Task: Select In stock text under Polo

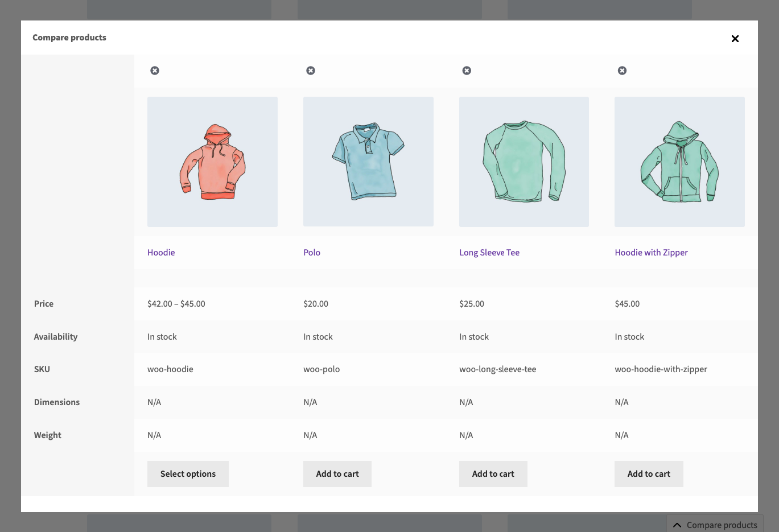Action: coord(318,337)
